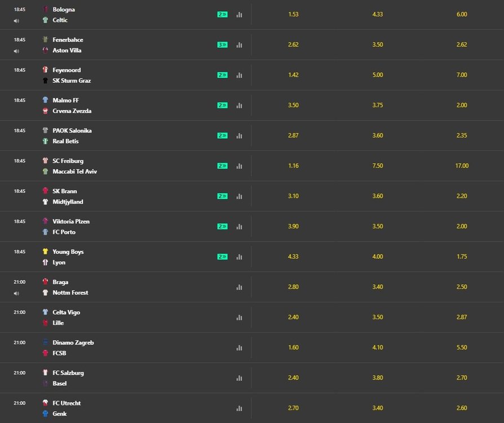This screenshot has height=423, width=504.
Task: Select 1.53 odds for Bologna win
Action: pos(293,15)
